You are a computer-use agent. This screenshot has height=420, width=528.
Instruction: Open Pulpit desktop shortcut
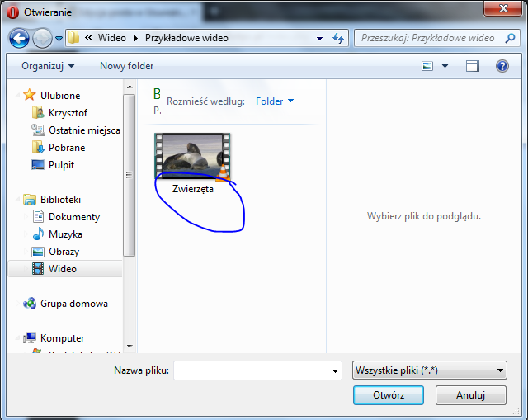pos(61,165)
